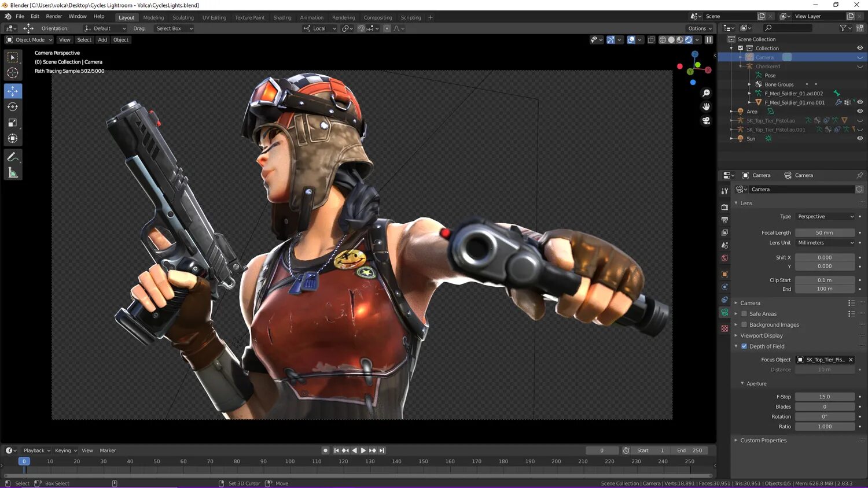Open the Object Data camera properties tab

coord(724,312)
